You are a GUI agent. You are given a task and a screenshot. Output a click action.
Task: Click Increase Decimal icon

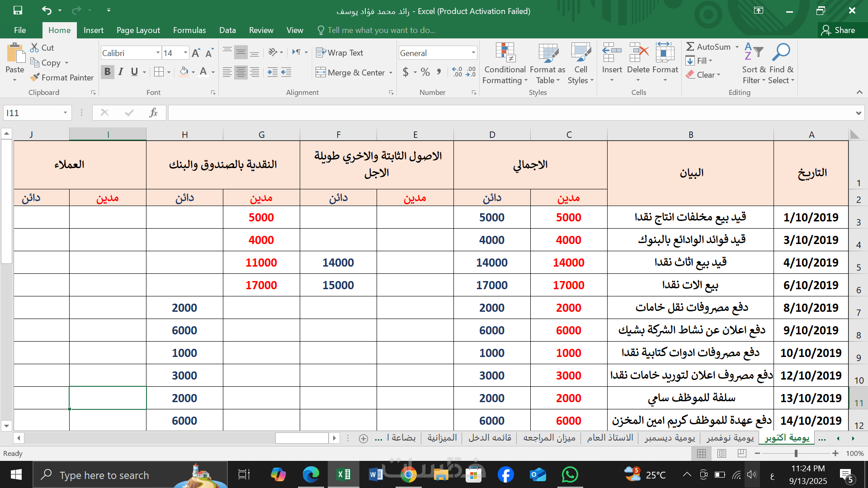457,72
